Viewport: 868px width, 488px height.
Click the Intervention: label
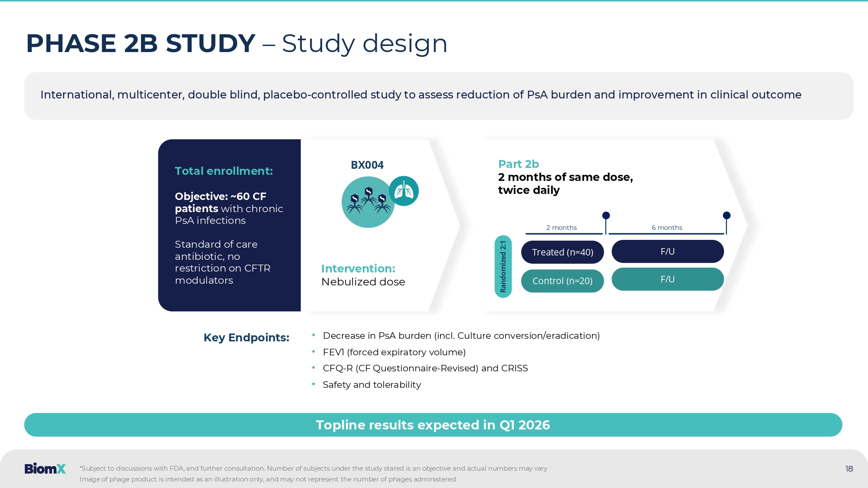(358, 269)
